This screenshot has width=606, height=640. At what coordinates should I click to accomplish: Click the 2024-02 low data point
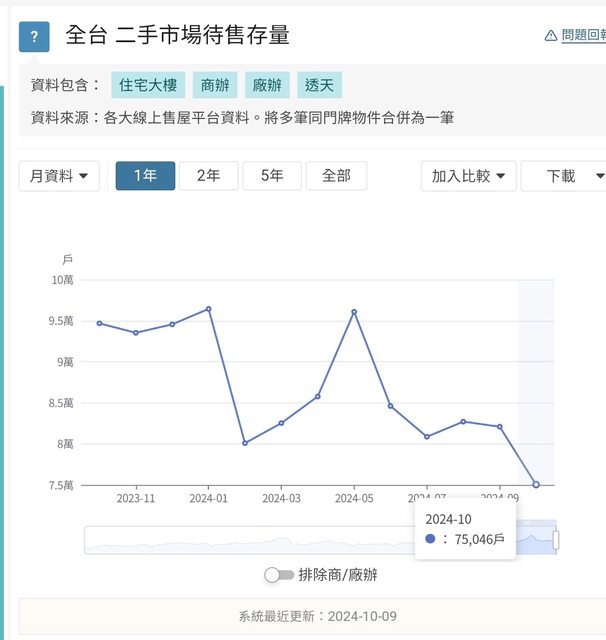point(245,443)
